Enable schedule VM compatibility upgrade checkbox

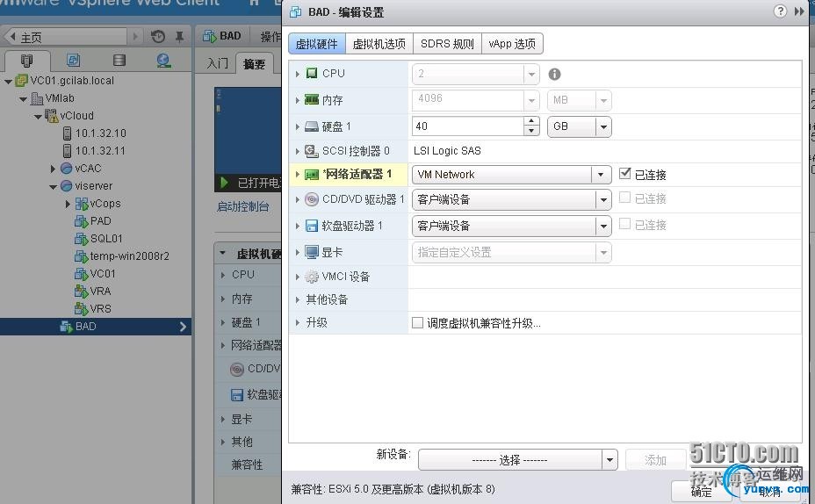[417, 322]
